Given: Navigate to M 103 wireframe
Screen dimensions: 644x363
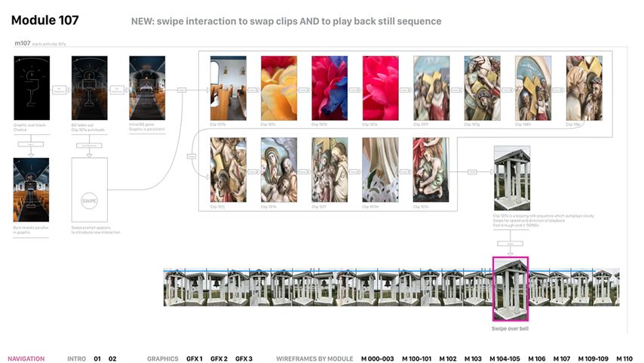Looking at the screenshot, I should (473, 358).
